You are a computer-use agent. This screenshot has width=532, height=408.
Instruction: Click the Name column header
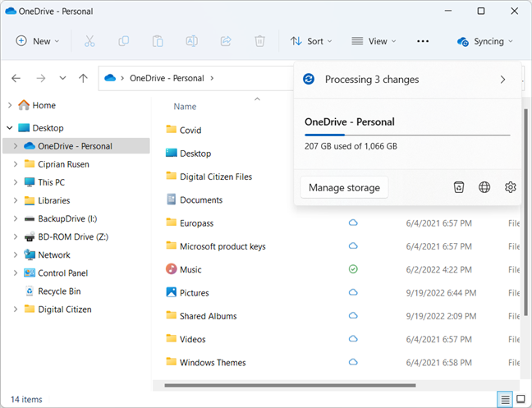click(x=185, y=107)
